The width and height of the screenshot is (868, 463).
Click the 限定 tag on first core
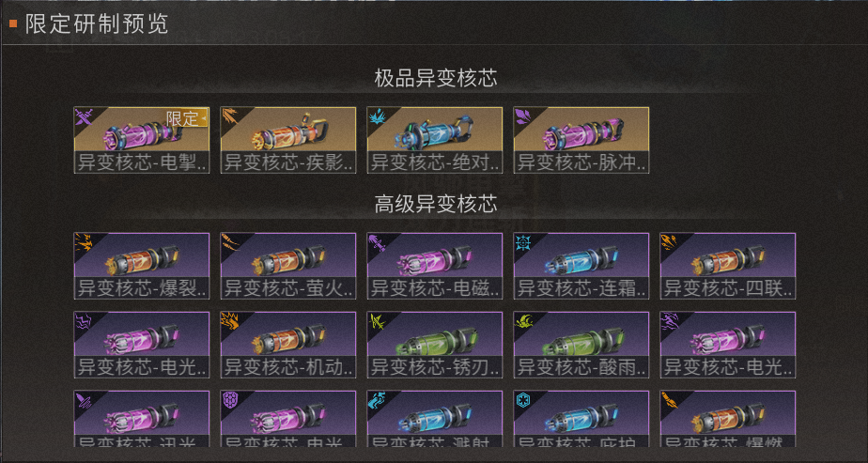[x=187, y=117]
